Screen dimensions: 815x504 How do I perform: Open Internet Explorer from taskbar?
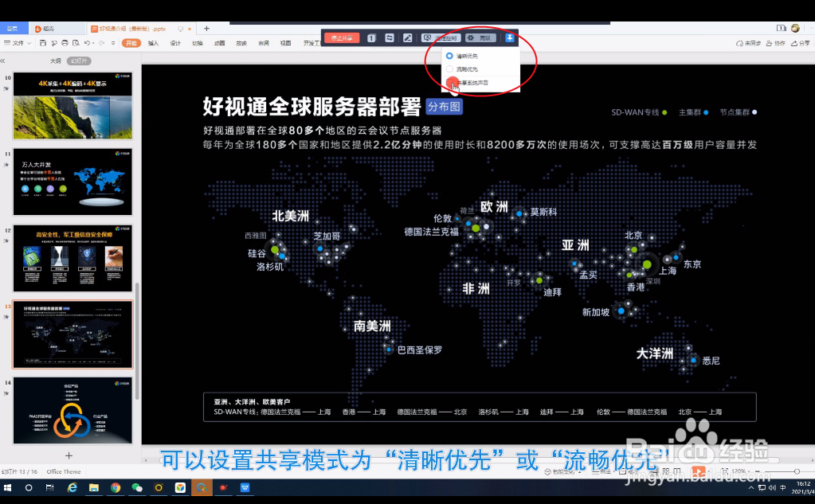click(x=72, y=487)
